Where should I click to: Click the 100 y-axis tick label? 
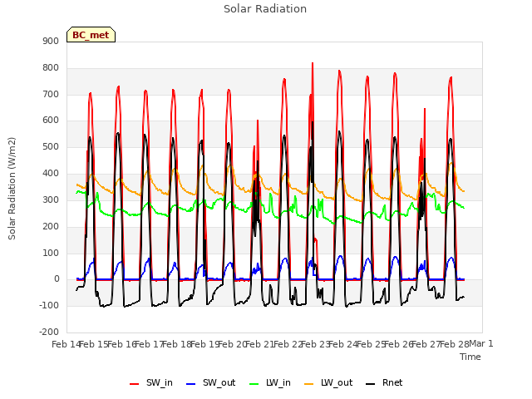[x=51, y=253]
